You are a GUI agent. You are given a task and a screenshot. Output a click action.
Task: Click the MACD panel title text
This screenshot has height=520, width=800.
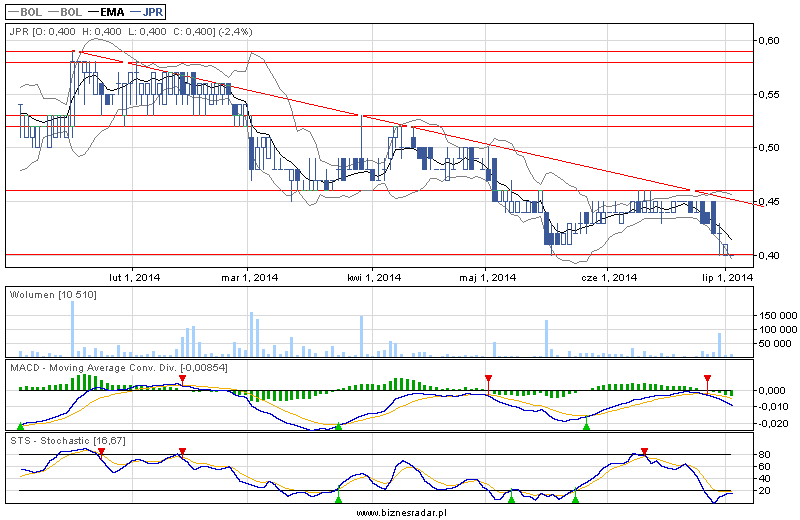click(118, 368)
